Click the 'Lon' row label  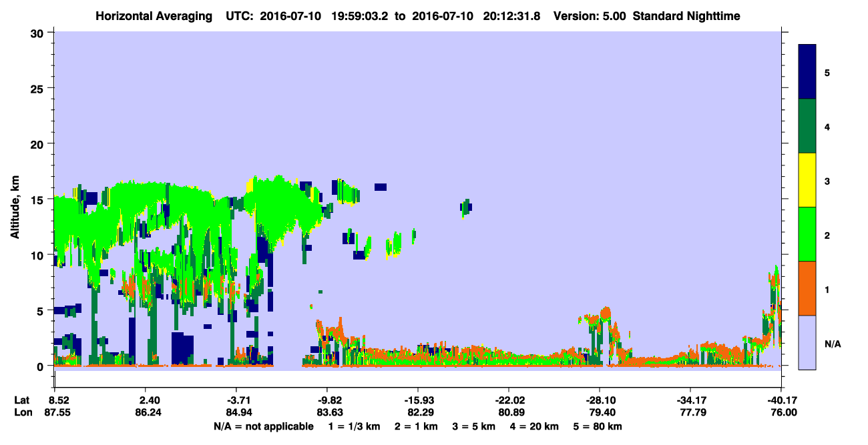23,412
